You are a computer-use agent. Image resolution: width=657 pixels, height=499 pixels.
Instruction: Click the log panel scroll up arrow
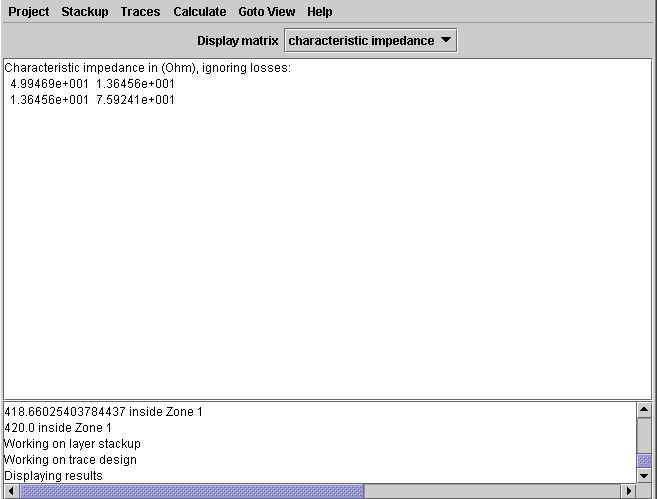[644, 410]
